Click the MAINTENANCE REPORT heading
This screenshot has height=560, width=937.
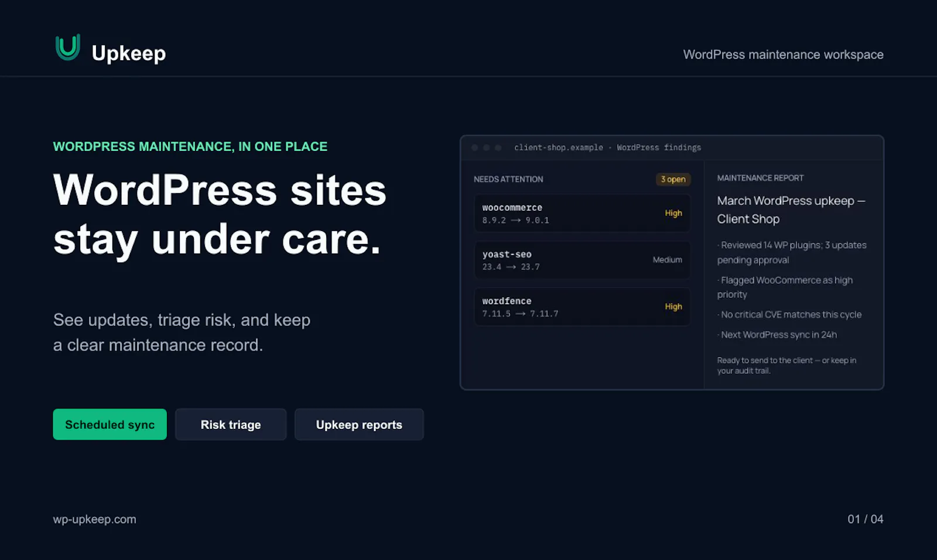(x=760, y=178)
